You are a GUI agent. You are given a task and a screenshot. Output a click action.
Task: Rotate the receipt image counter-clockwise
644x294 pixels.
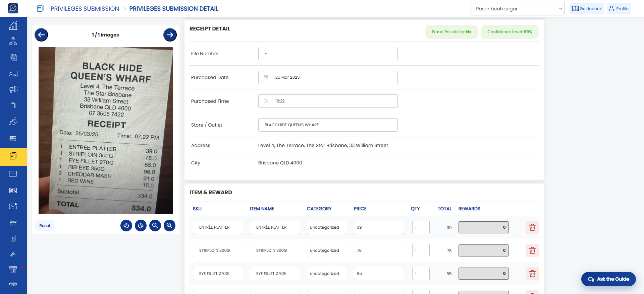coord(126,226)
